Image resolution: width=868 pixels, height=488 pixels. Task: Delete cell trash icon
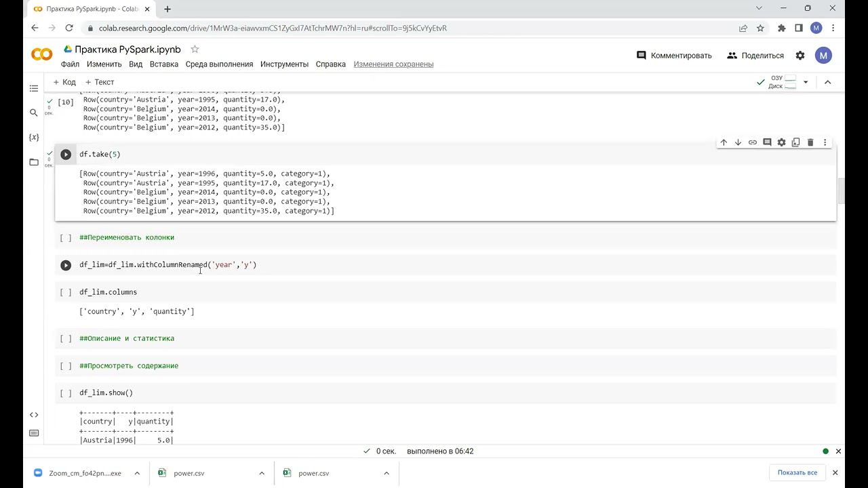click(810, 142)
